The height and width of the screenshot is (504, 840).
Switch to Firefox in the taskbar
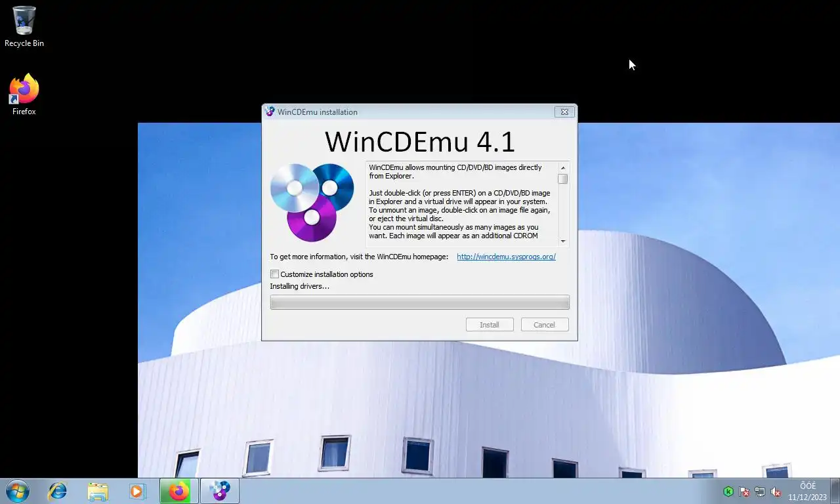click(178, 491)
